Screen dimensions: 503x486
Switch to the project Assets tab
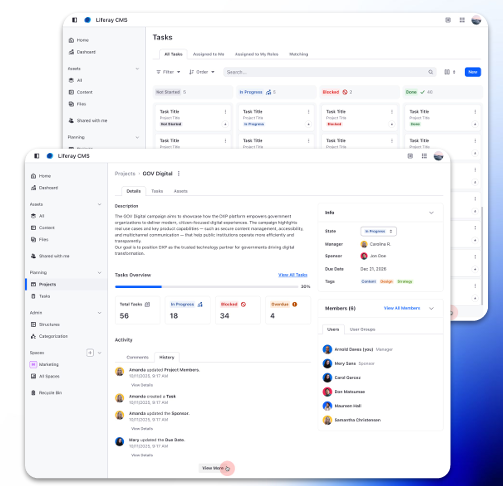point(181,191)
